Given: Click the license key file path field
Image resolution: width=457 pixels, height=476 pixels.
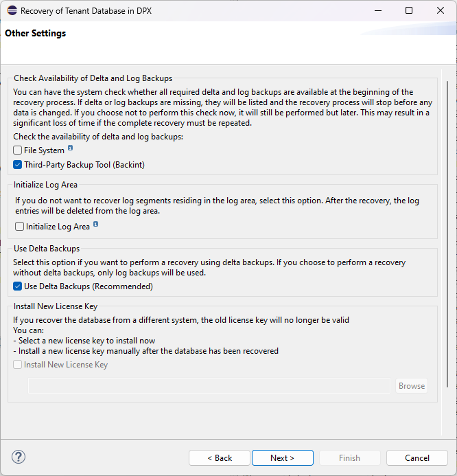Looking at the screenshot, I should pos(209,386).
